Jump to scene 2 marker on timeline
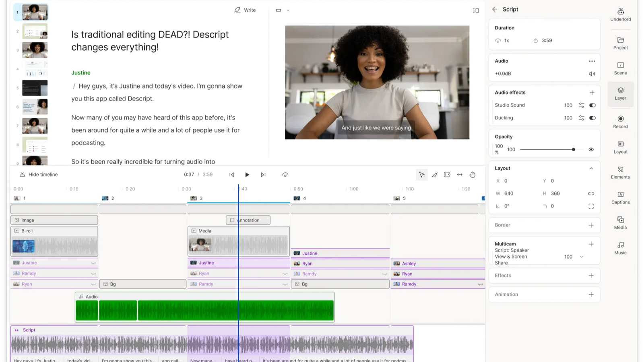Viewport: 644px width, 362px height. coord(108,198)
